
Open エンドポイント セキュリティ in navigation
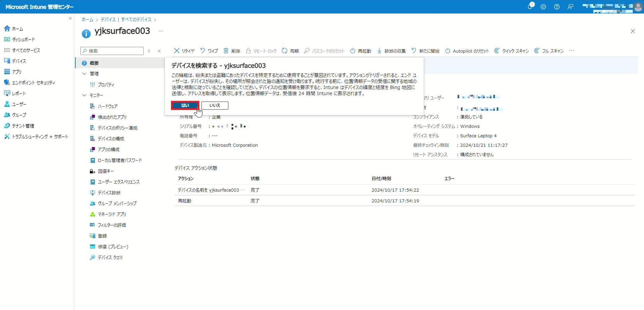coord(30,82)
